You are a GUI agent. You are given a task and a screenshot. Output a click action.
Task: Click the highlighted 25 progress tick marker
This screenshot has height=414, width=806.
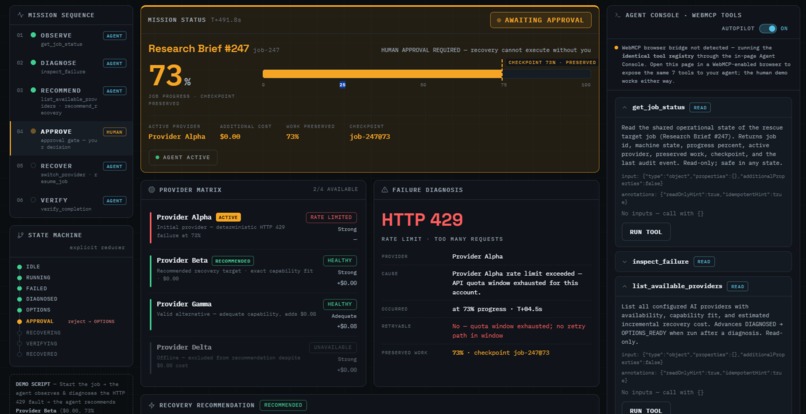342,85
